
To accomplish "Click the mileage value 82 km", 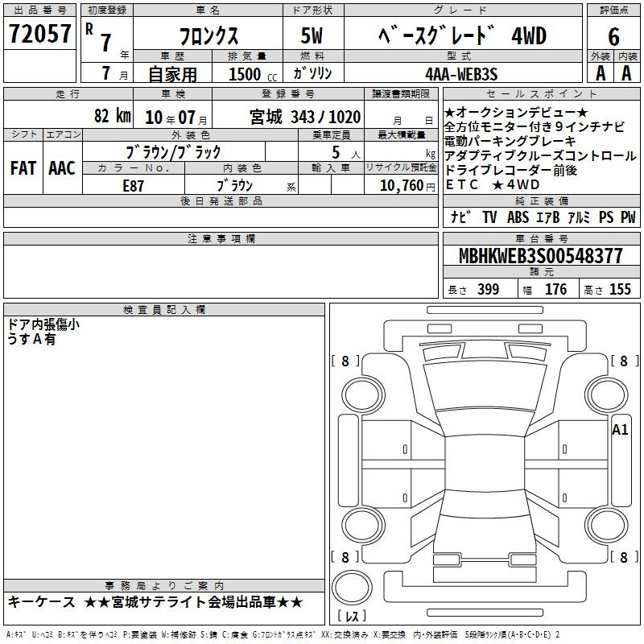I will pyautogui.click(x=111, y=117).
